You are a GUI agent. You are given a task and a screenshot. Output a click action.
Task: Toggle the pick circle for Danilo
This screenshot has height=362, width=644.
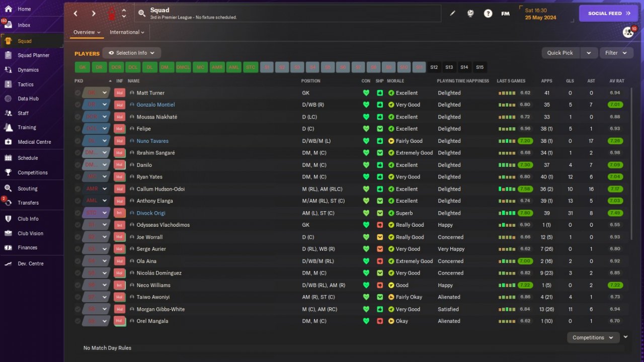tap(77, 165)
